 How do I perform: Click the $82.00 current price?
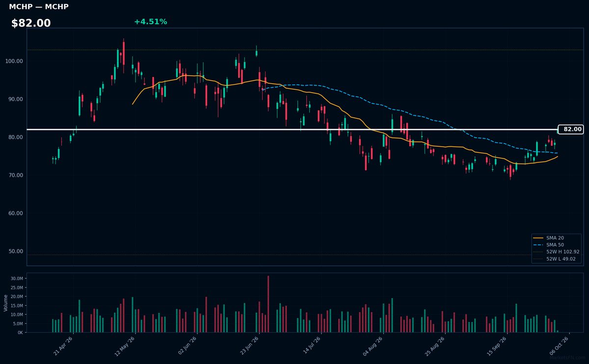[31, 23]
